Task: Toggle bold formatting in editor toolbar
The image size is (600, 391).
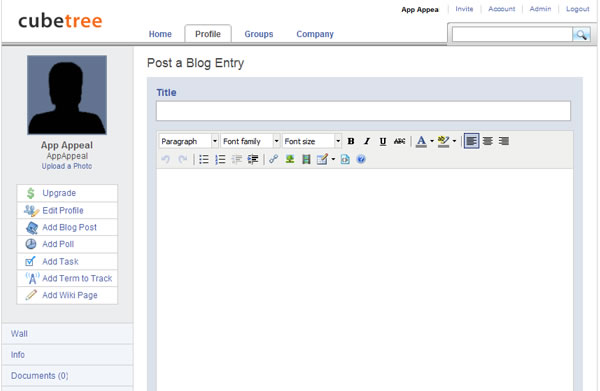Action: pos(351,141)
